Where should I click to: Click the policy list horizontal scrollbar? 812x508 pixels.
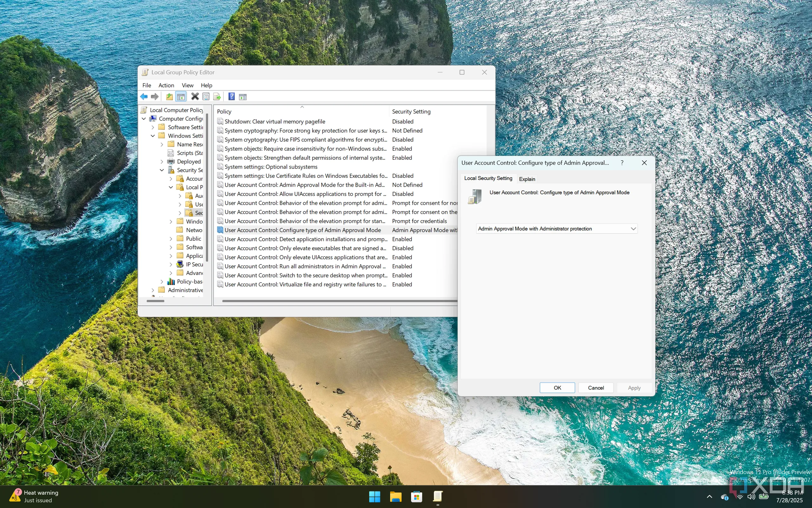(340, 301)
